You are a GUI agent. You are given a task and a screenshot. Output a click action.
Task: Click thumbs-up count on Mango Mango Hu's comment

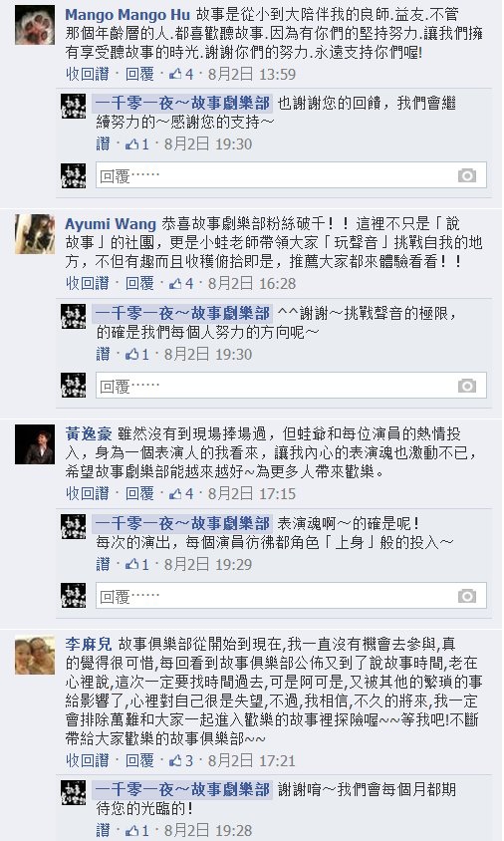(x=181, y=74)
